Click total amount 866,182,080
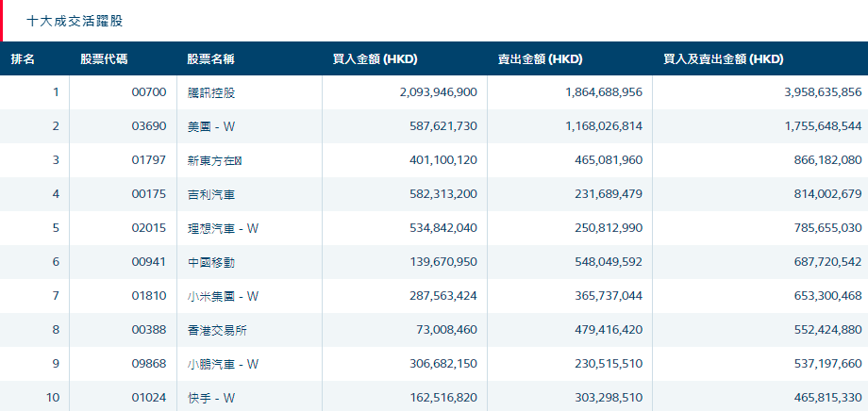 pyautogui.click(x=827, y=160)
